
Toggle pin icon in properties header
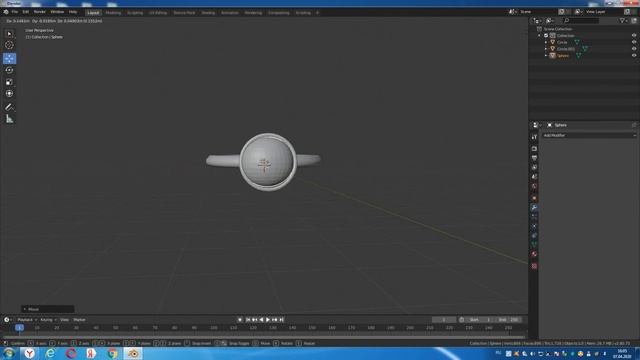point(634,125)
